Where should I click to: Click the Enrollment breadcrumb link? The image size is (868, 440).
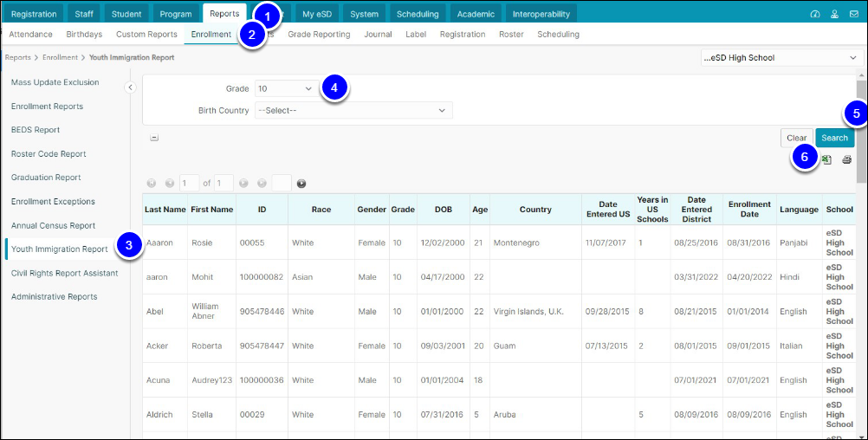point(61,57)
